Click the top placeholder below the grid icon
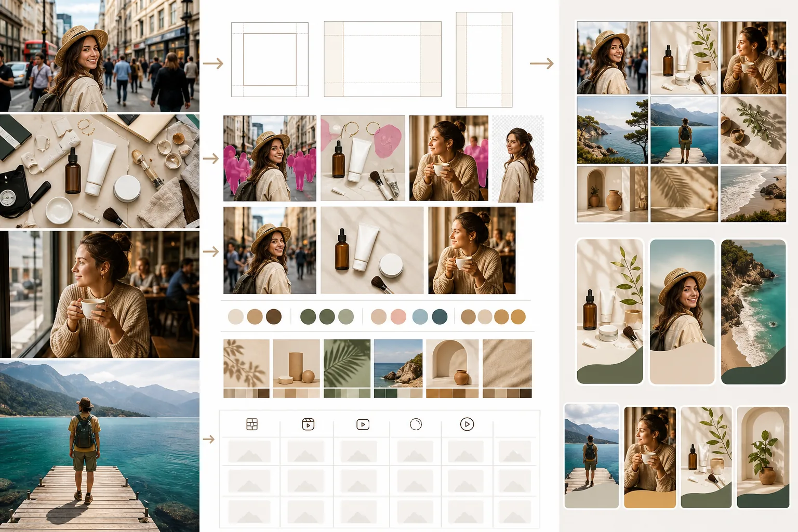 point(249,451)
